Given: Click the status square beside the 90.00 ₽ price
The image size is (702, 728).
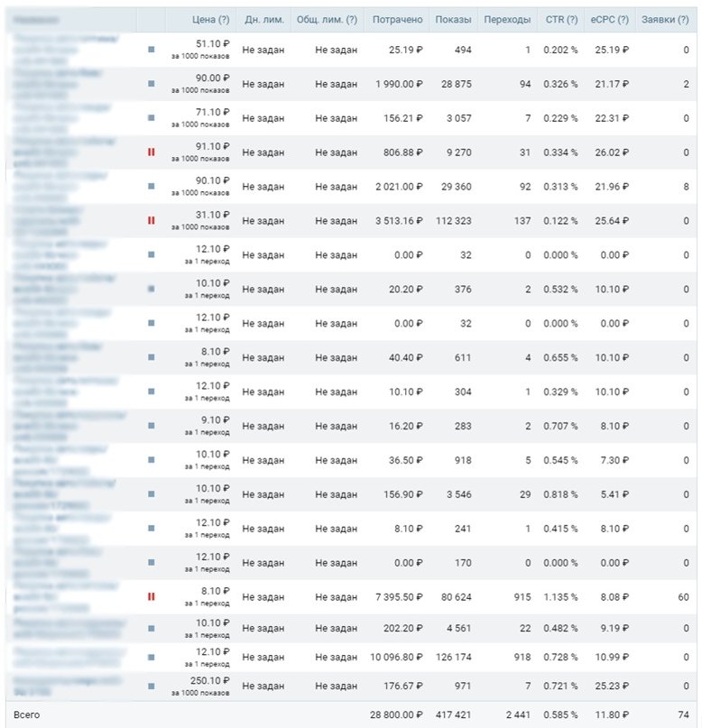Looking at the screenshot, I should click(x=151, y=84).
